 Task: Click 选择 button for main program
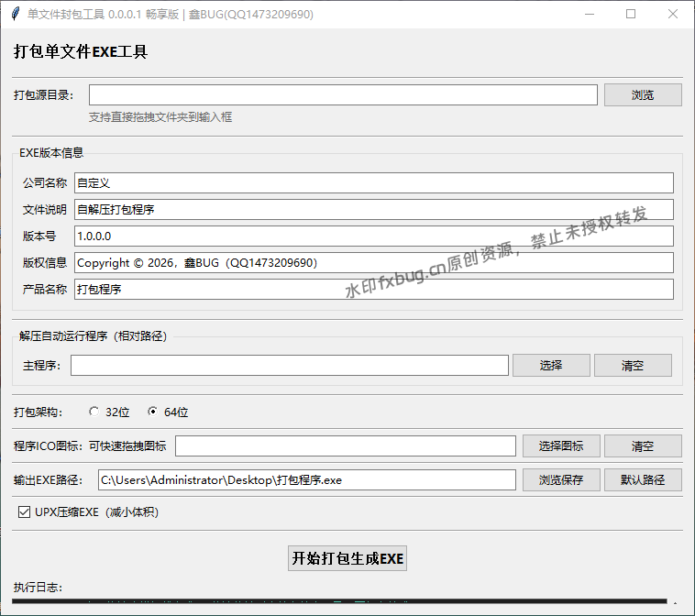coord(551,365)
